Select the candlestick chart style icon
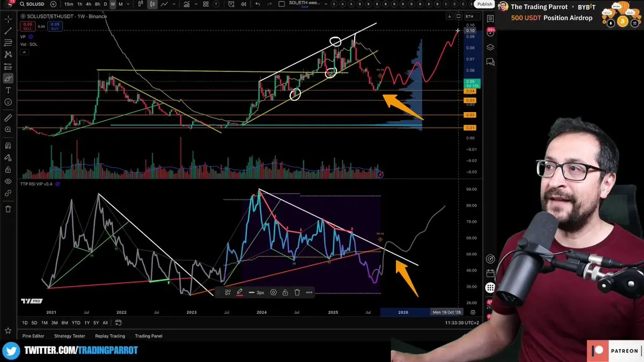 [x=152, y=4]
